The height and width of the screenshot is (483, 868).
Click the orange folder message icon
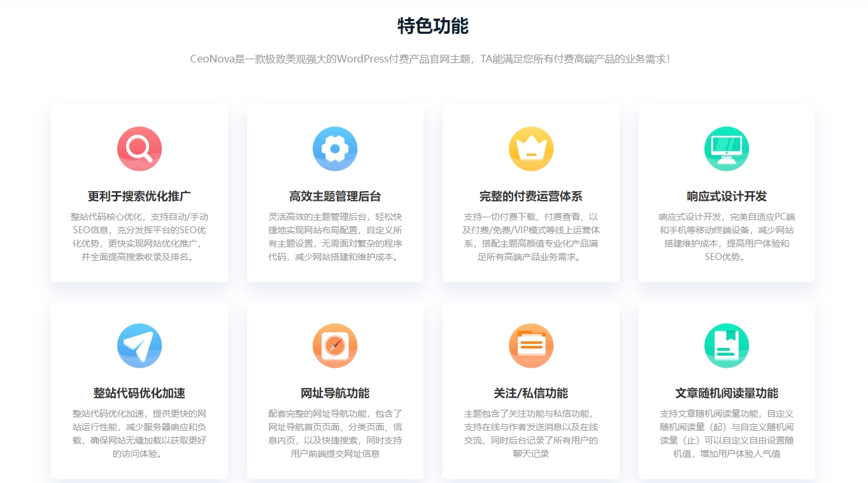click(530, 346)
